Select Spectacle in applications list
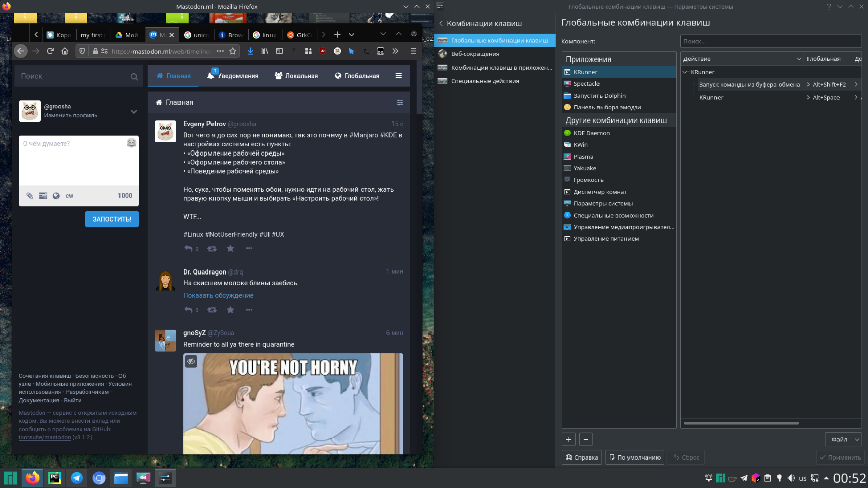The height and width of the screenshot is (488, 868). click(619, 84)
